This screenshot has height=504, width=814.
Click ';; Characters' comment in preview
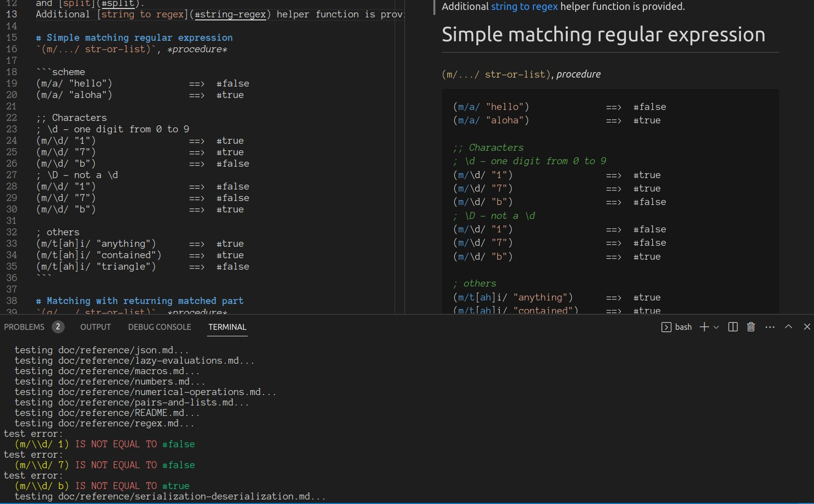tap(489, 148)
